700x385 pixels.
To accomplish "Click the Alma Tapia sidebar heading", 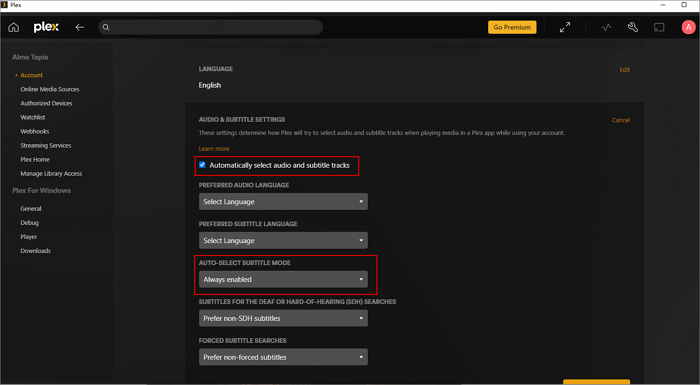I will [x=30, y=57].
